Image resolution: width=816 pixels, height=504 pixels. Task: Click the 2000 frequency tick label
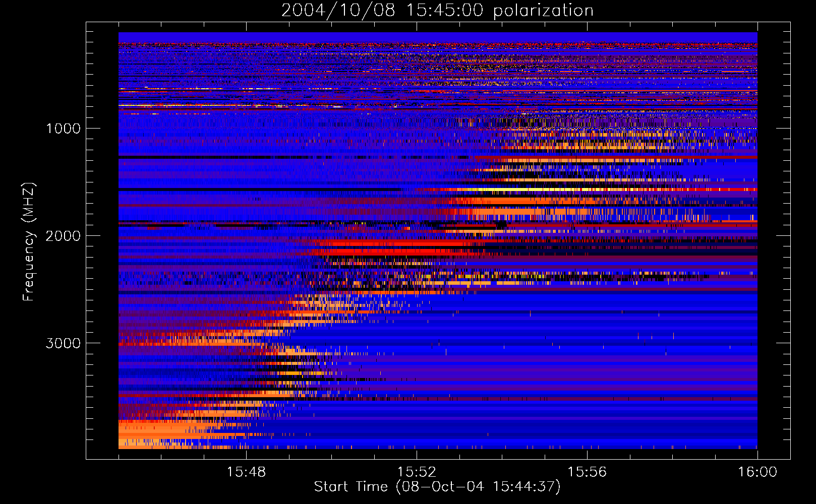click(63, 236)
